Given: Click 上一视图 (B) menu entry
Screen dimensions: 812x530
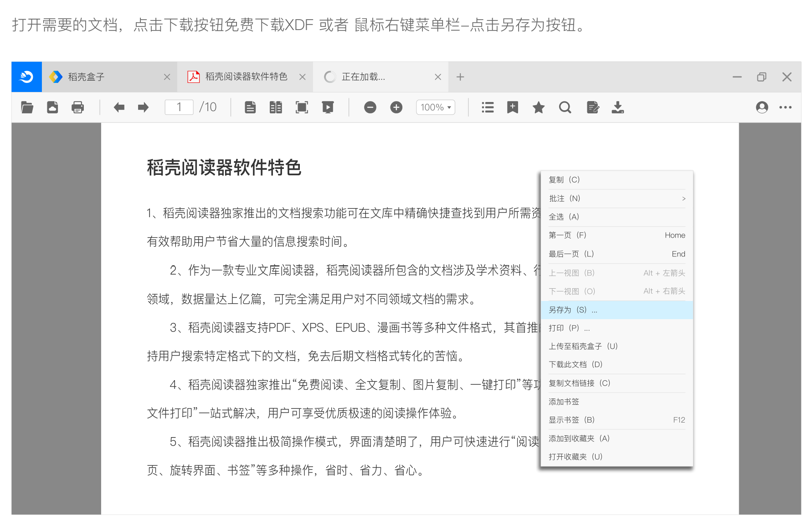Looking at the screenshot, I should click(617, 273).
